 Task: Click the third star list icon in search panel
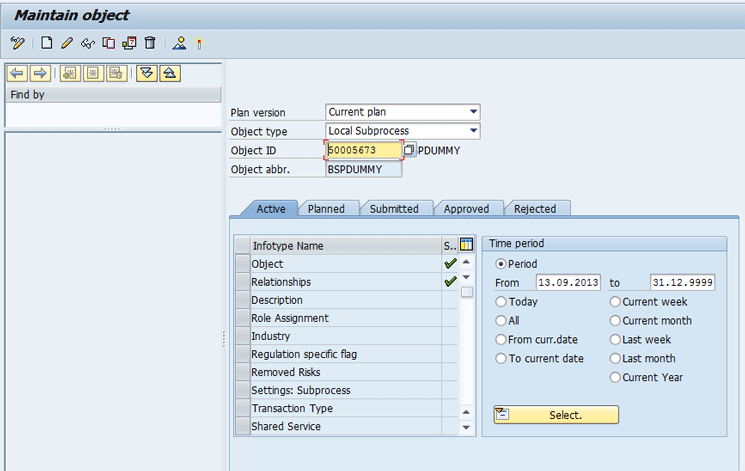click(x=116, y=73)
